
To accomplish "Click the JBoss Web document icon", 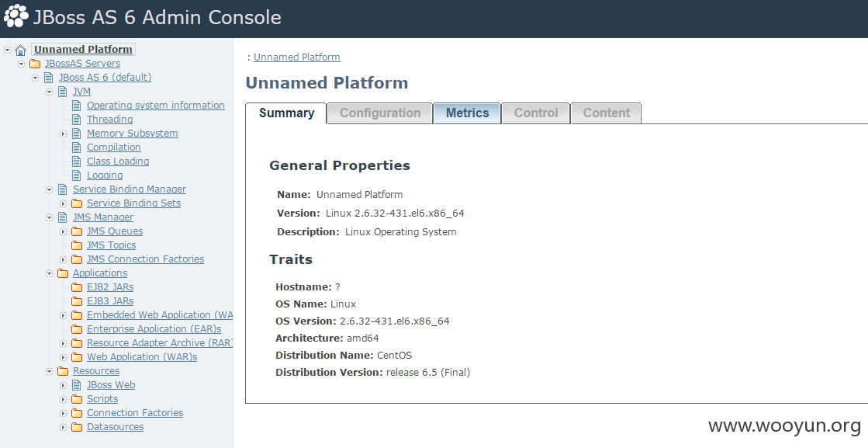I will tap(76, 385).
